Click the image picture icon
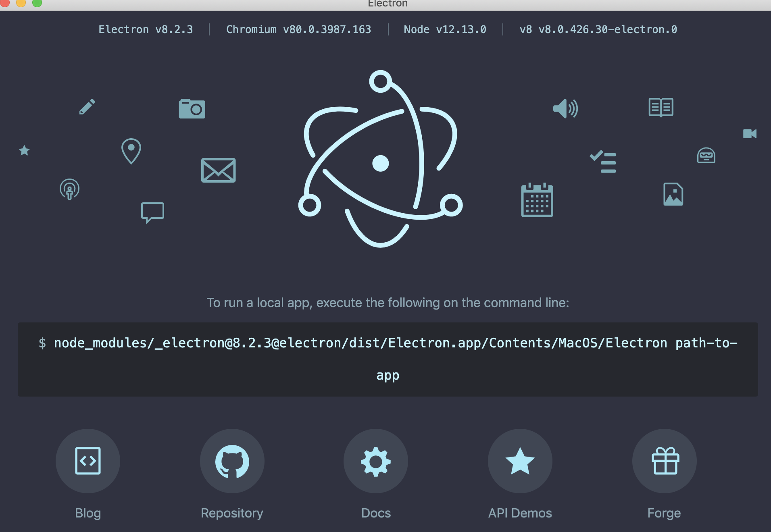Viewport: 771px width, 532px height. click(x=673, y=194)
